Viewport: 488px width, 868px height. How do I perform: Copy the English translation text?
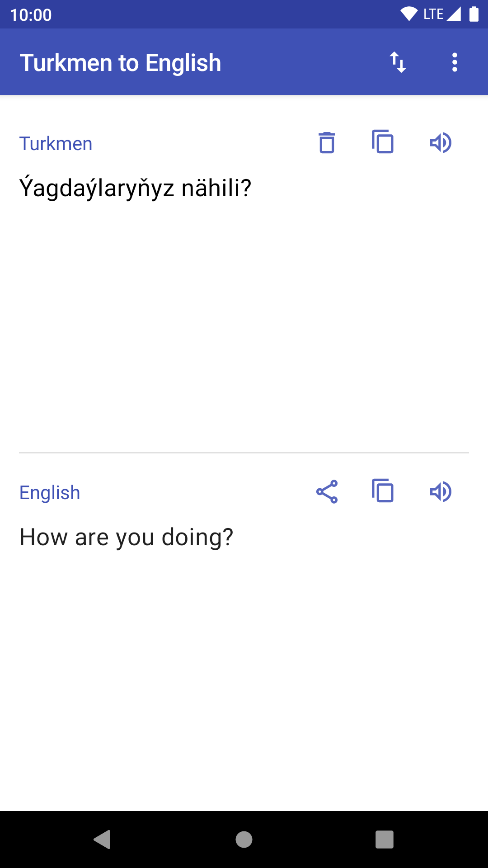383,491
